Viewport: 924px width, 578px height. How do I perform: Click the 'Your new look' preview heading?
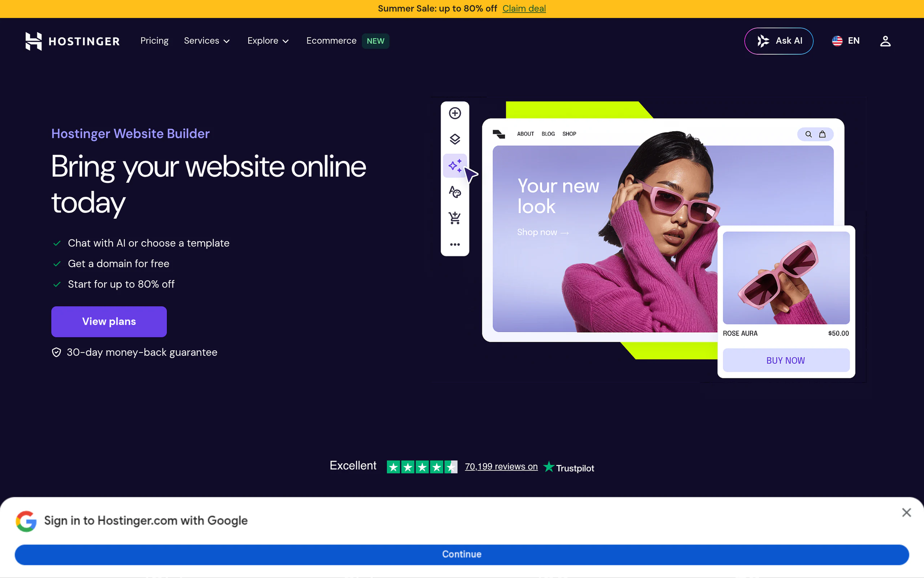pyautogui.click(x=558, y=196)
